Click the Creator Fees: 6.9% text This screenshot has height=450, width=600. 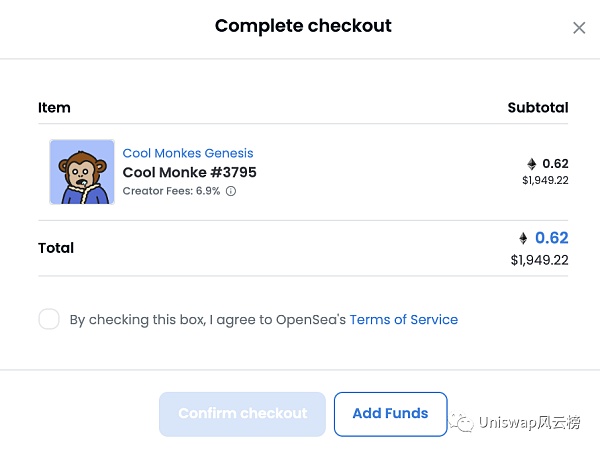[x=172, y=191]
